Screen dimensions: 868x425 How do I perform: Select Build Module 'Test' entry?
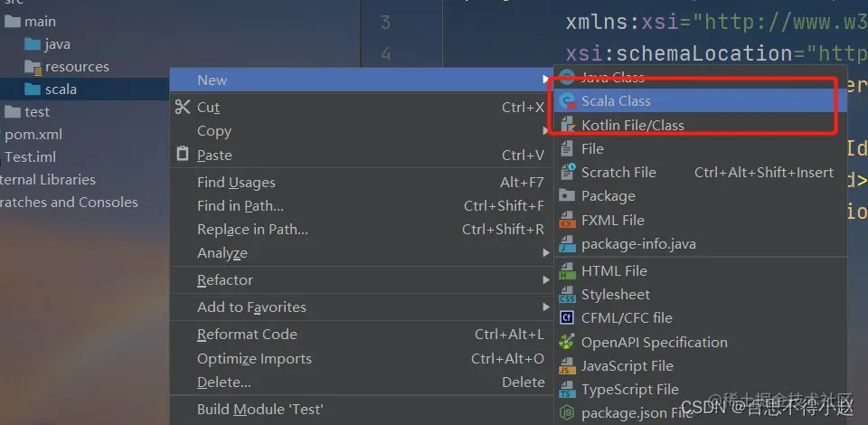[362, 410]
